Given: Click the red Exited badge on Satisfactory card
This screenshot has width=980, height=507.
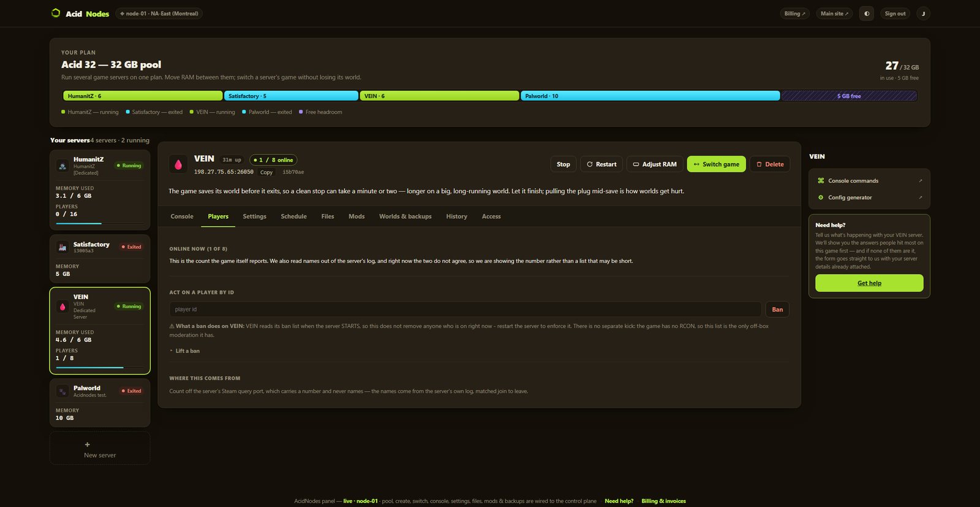Looking at the screenshot, I should (x=132, y=247).
